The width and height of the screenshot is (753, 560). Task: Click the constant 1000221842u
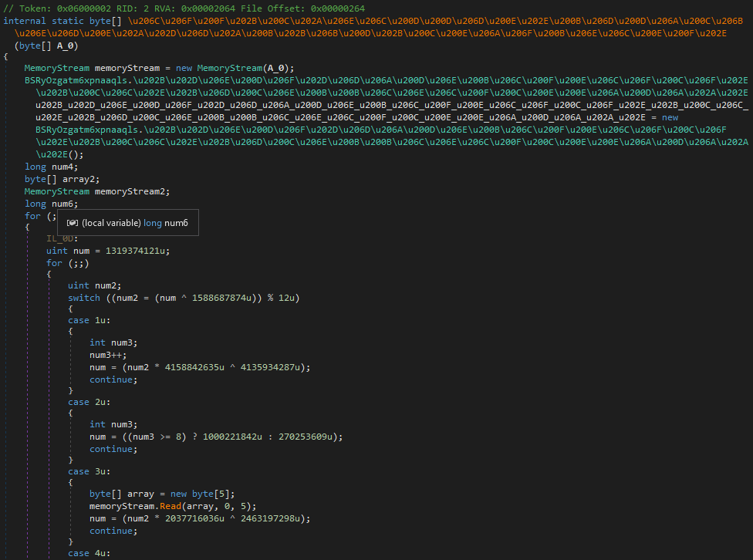[x=232, y=437]
